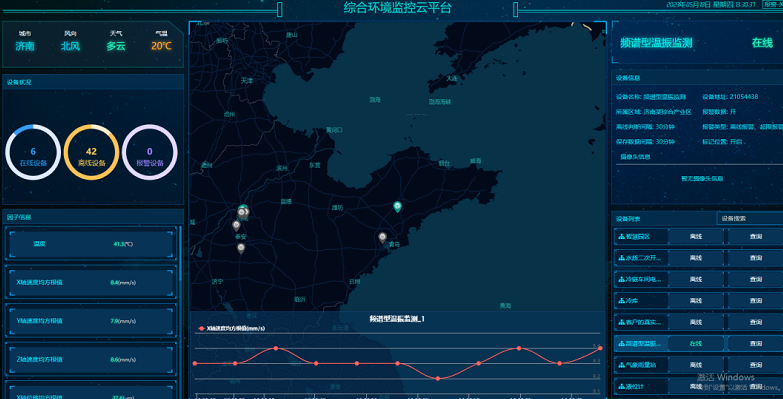The width and height of the screenshot is (783, 399).
Task: Select the 离线设备 ring showing 42
Action: click(91, 152)
